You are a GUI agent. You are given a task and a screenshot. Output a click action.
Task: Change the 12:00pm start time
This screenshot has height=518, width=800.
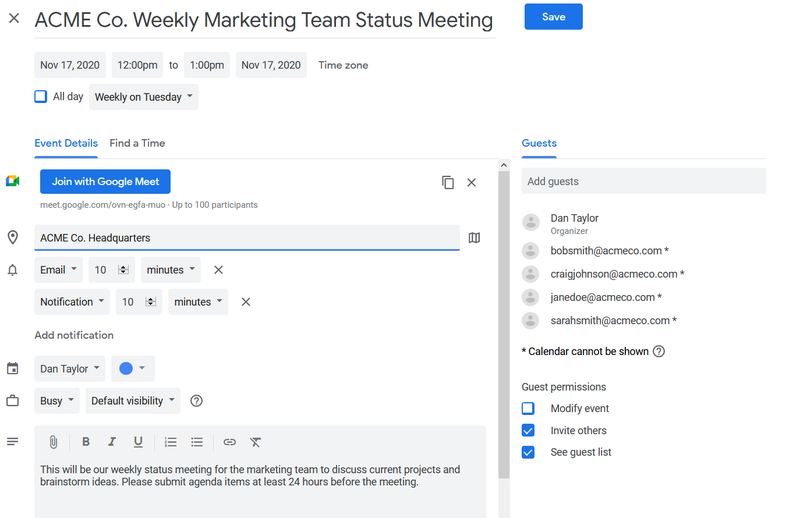coord(137,65)
